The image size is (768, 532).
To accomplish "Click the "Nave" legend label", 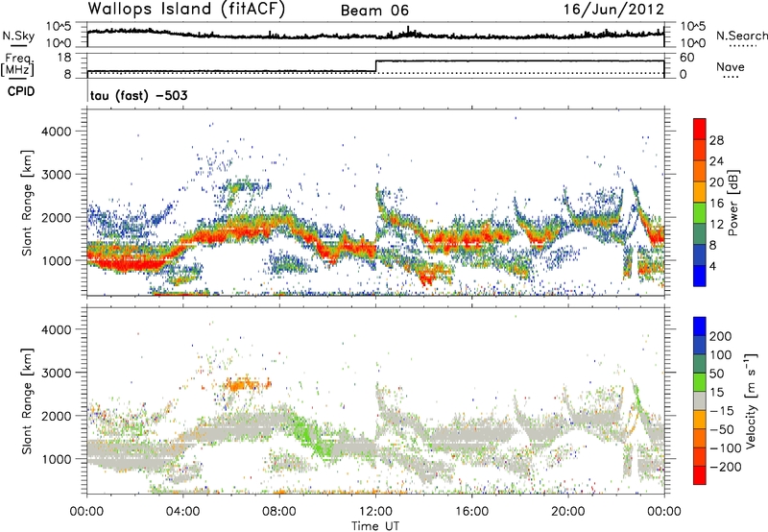I will coord(731,66).
